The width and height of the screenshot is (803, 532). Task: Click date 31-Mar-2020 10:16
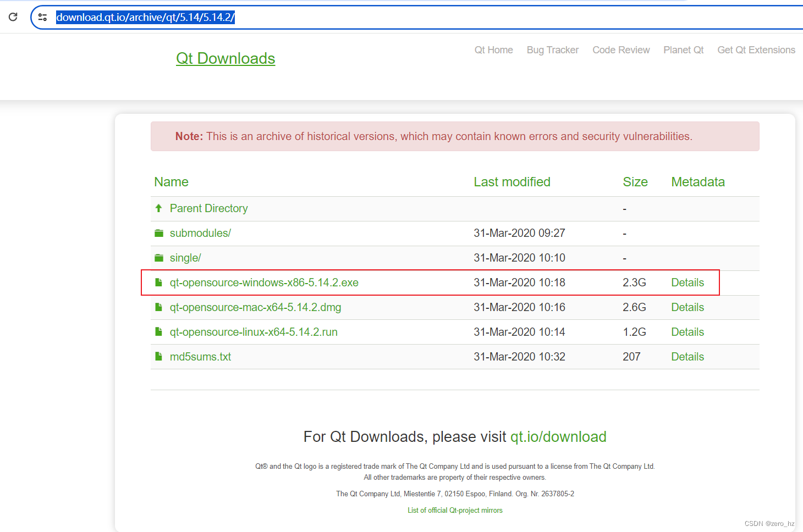tap(519, 307)
